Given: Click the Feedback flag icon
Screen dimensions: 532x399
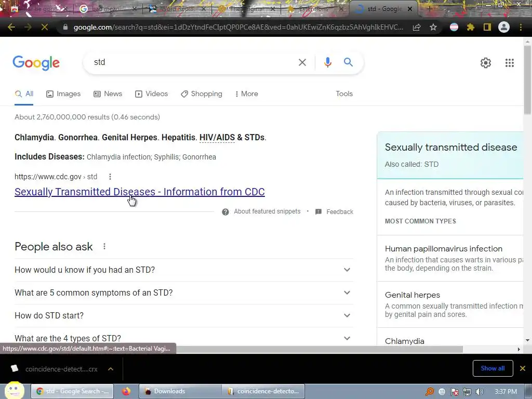Looking at the screenshot, I should tap(318, 212).
